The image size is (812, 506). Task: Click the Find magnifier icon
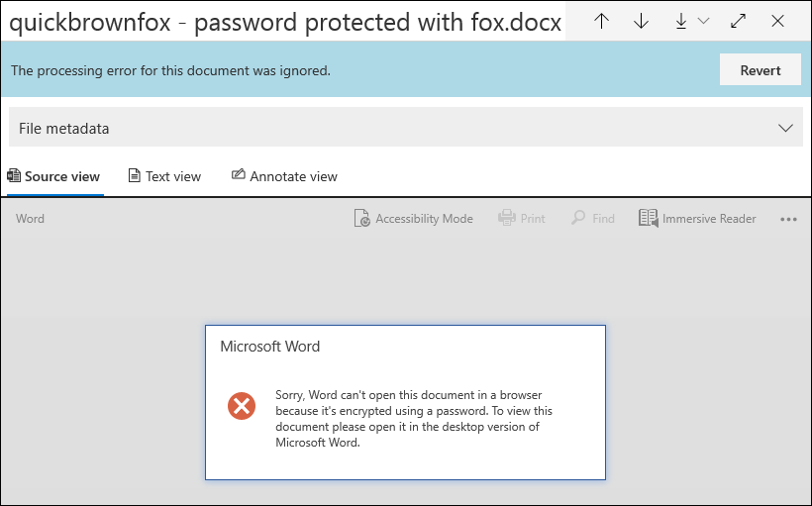coord(578,218)
